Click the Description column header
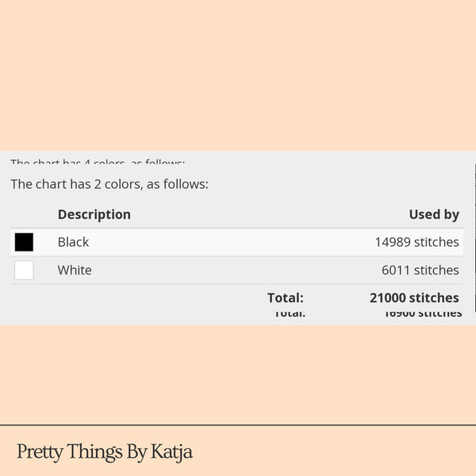 pyautogui.click(x=94, y=214)
